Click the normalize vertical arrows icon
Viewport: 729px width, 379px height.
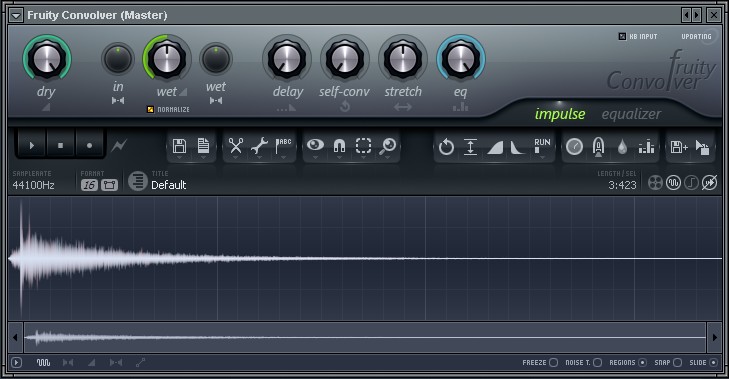pos(471,147)
